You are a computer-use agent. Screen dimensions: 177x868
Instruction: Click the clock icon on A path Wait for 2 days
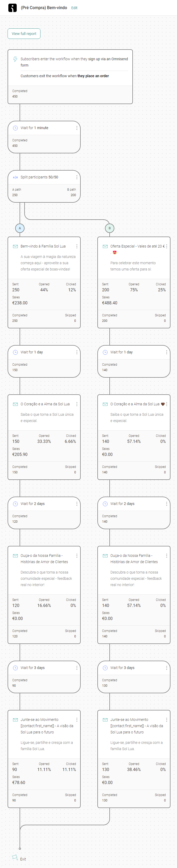tap(15, 504)
